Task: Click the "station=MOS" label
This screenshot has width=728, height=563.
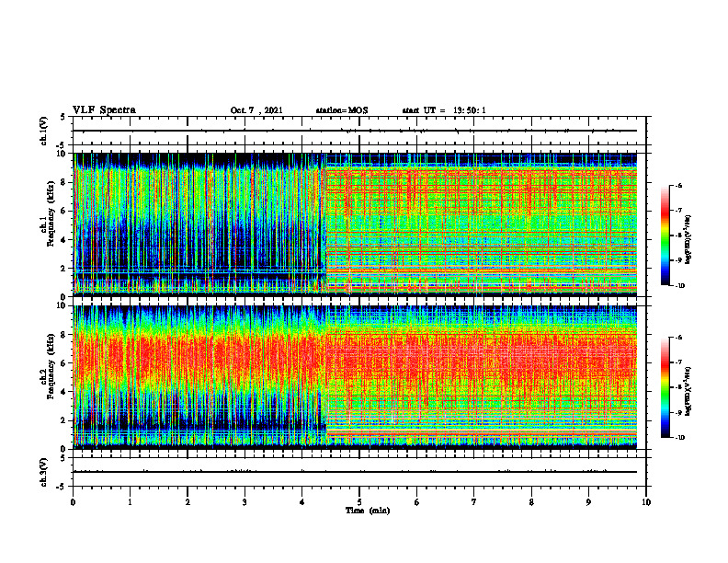Action: tap(342, 110)
